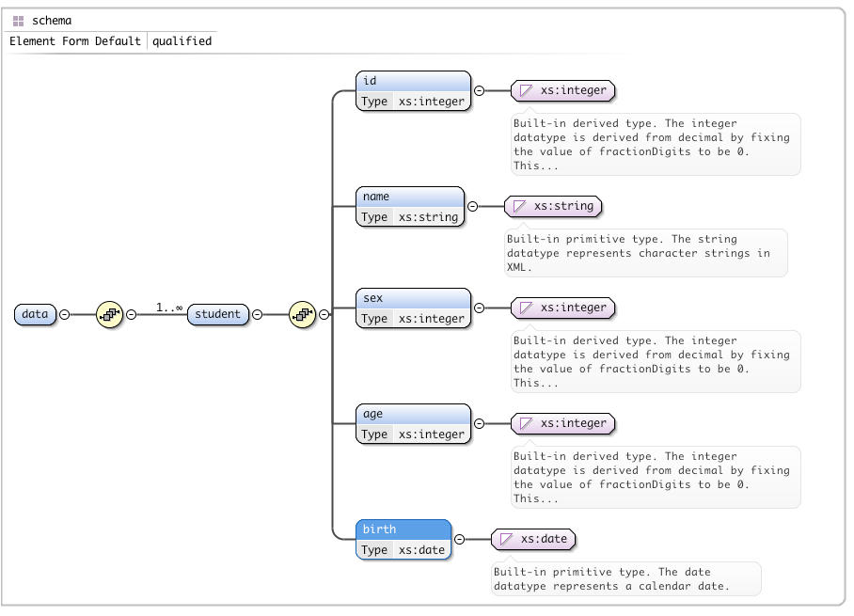Click the qualified value of Element Form Default
This screenshot has height=616, width=854.
pos(182,41)
